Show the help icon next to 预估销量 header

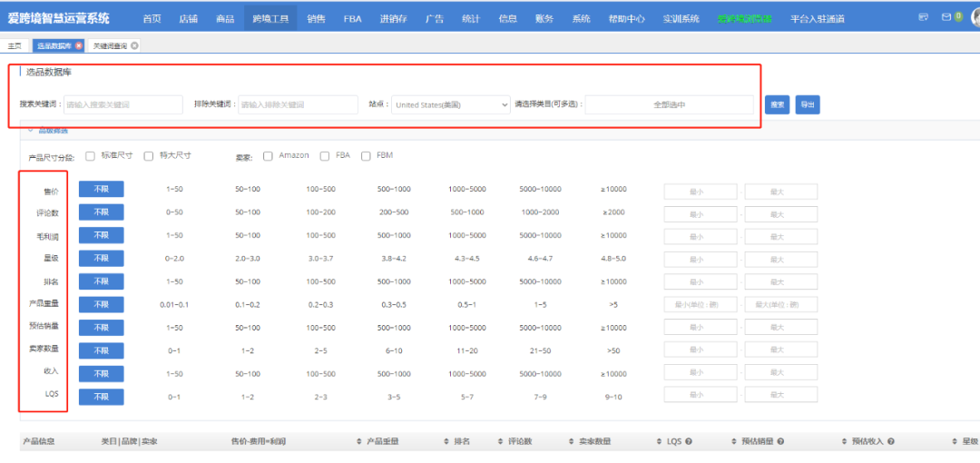pyautogui.click(x=782, y=441)
